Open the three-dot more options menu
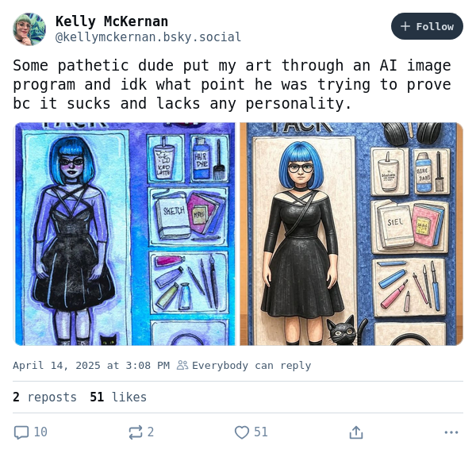The width and height of the screenshot is (476, 453). (451, 432)
